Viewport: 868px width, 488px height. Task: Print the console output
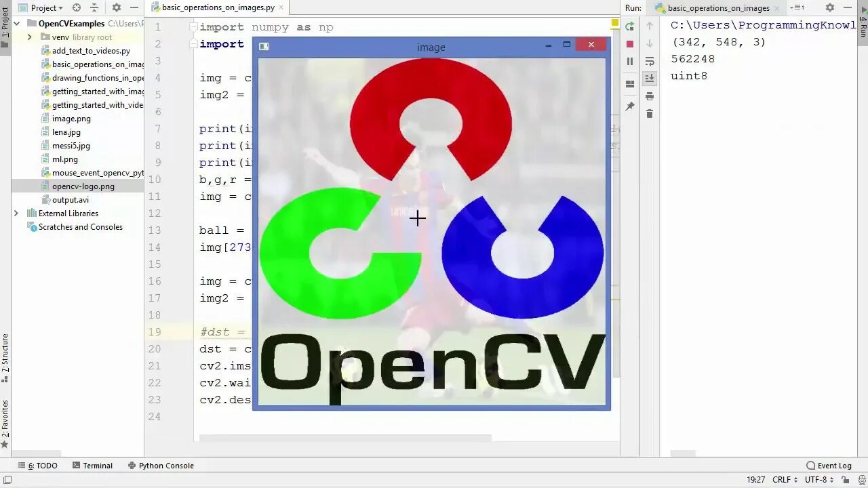pos(650,96)
